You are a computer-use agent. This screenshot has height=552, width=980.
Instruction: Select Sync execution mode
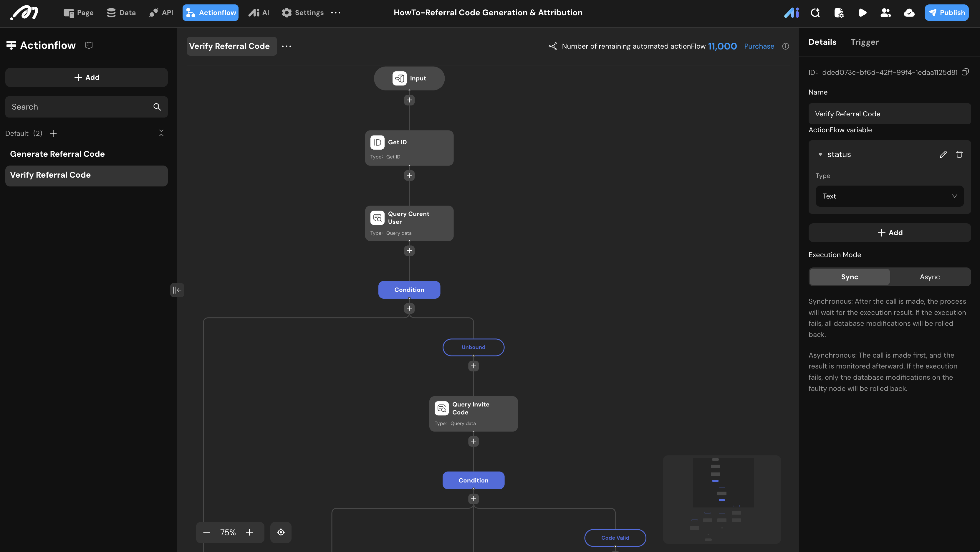(x=849, y=277)
